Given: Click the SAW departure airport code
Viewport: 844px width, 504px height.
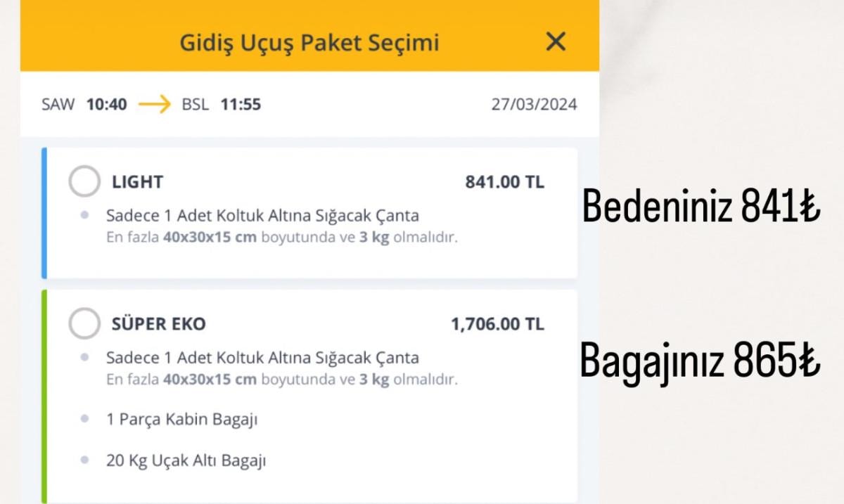Looking at the screenshot, I should [x=58, y=105].
